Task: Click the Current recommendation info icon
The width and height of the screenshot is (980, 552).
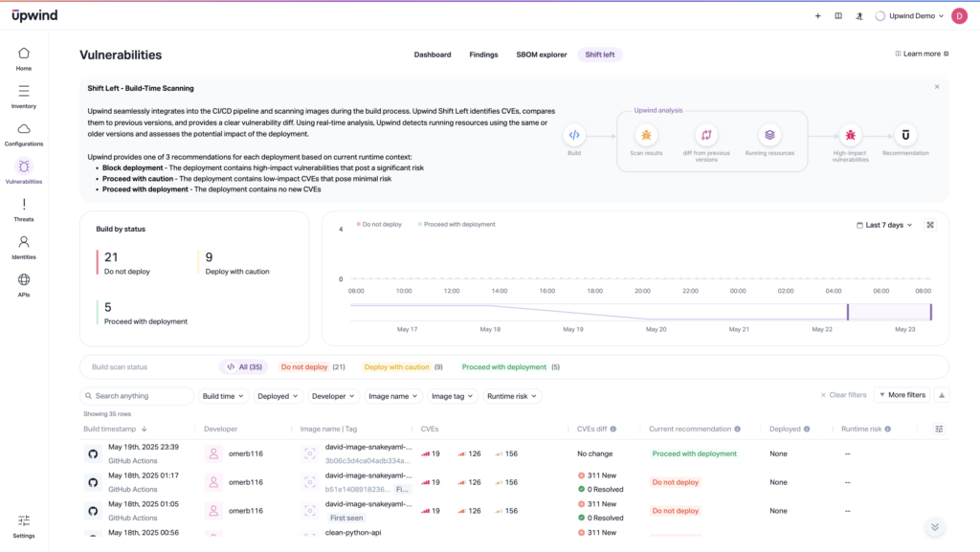Action: (738, 429)
